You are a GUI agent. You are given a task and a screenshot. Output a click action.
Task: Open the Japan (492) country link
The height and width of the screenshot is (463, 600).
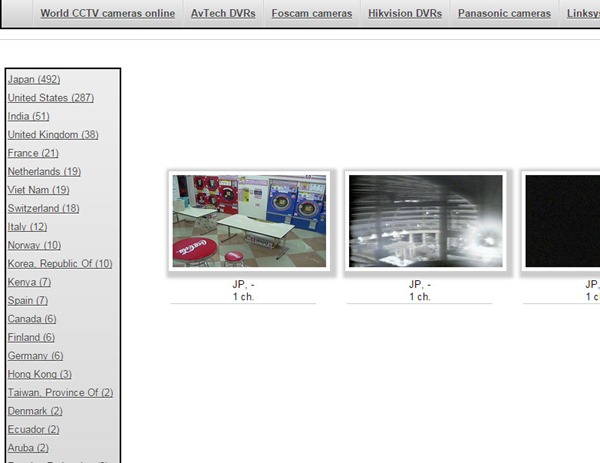coord(34,79)
